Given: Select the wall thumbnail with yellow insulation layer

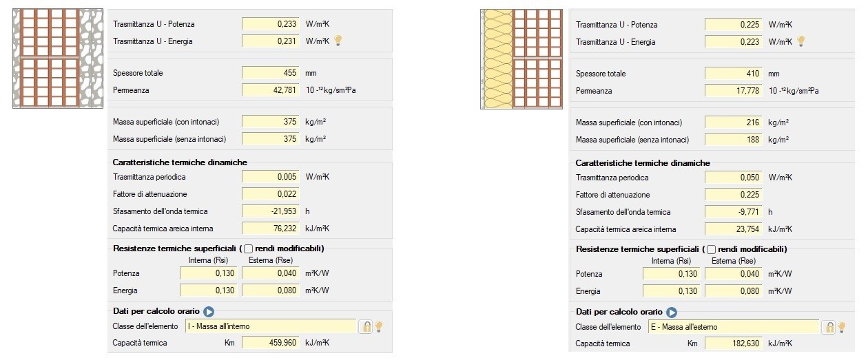Looking at the screenshot, I should pos(522,59).
